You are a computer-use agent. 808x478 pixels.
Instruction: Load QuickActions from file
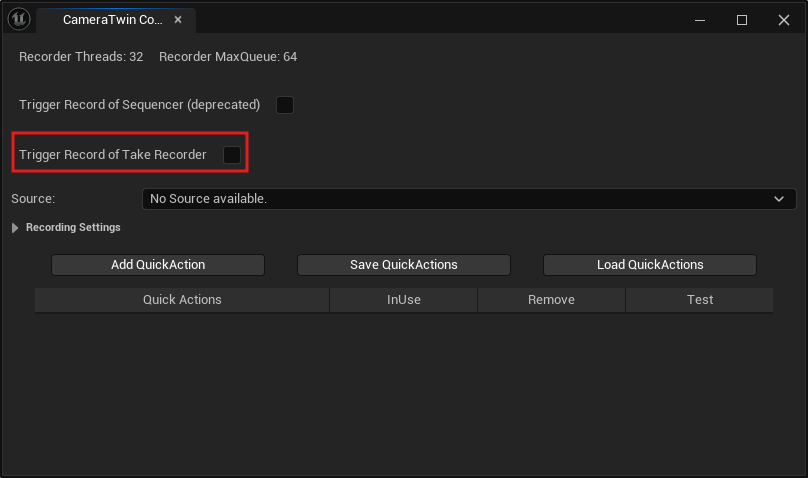click(649, 265)
